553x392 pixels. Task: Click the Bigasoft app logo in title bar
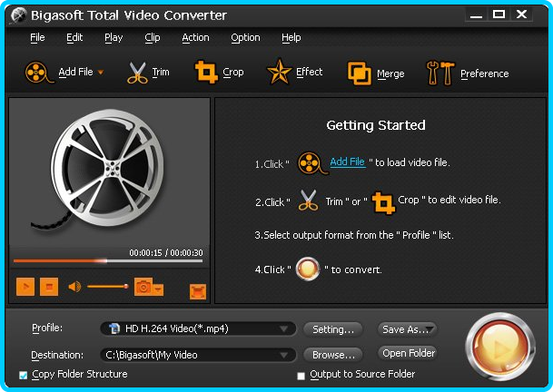18,15
